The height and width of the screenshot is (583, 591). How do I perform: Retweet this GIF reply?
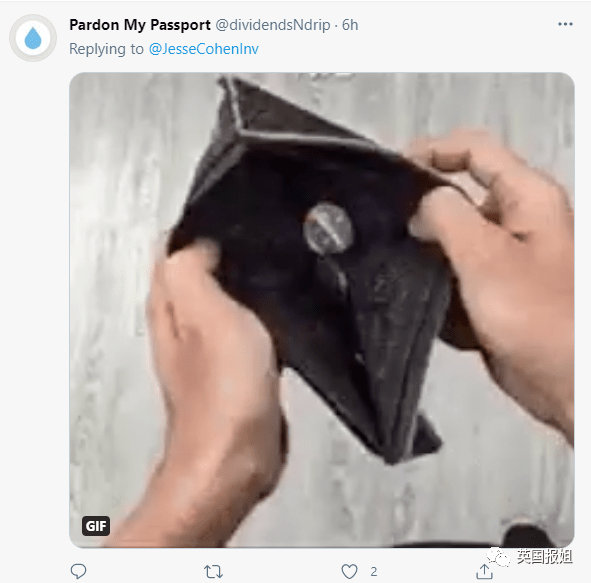tap(213, 571)
